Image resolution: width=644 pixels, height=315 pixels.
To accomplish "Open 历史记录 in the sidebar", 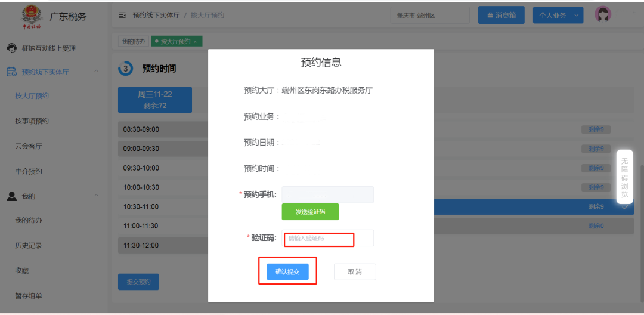I will pos(29,246).
